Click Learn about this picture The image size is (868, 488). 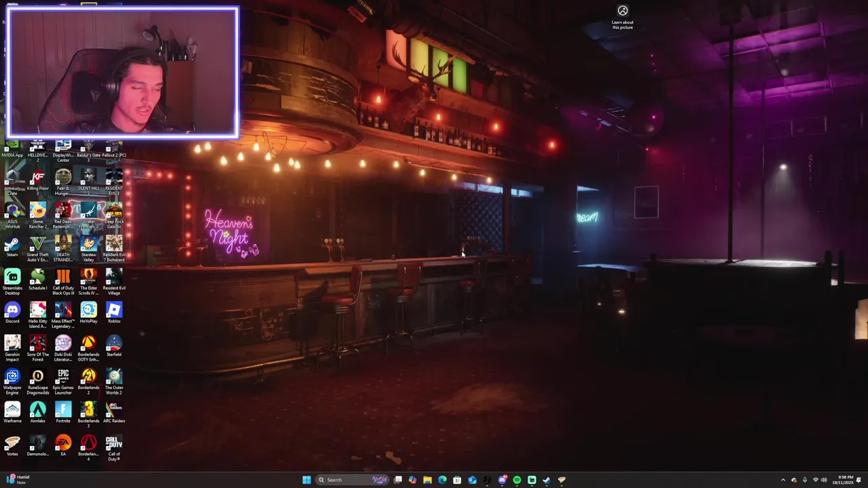click(623, 17)
